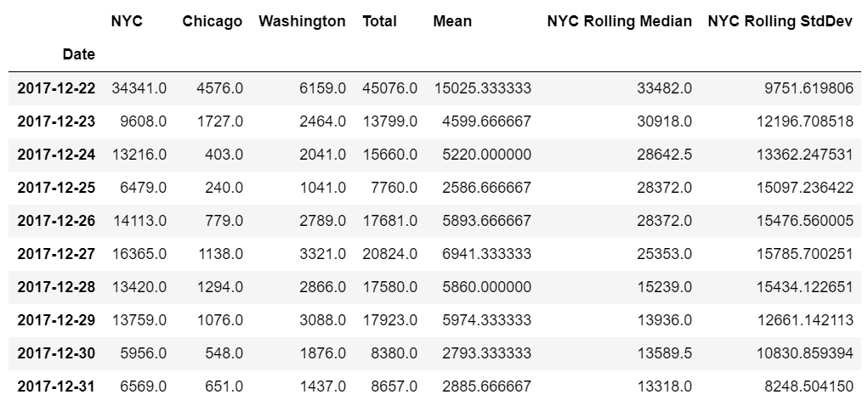This screenshot has width=868, height=406.
Task: Select the 2017-12-22 row label
Action: [56, 88]
